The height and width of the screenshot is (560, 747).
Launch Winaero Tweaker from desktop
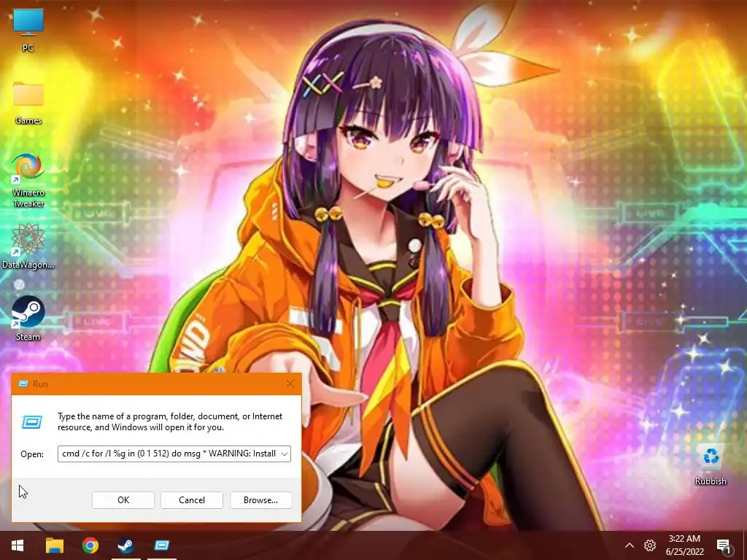[28, 180]
